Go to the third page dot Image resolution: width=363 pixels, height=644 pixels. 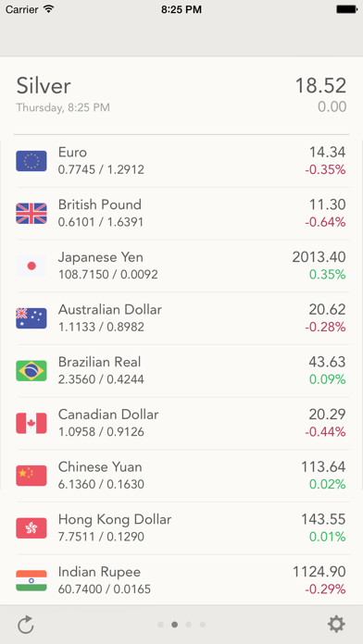[189, 625]
